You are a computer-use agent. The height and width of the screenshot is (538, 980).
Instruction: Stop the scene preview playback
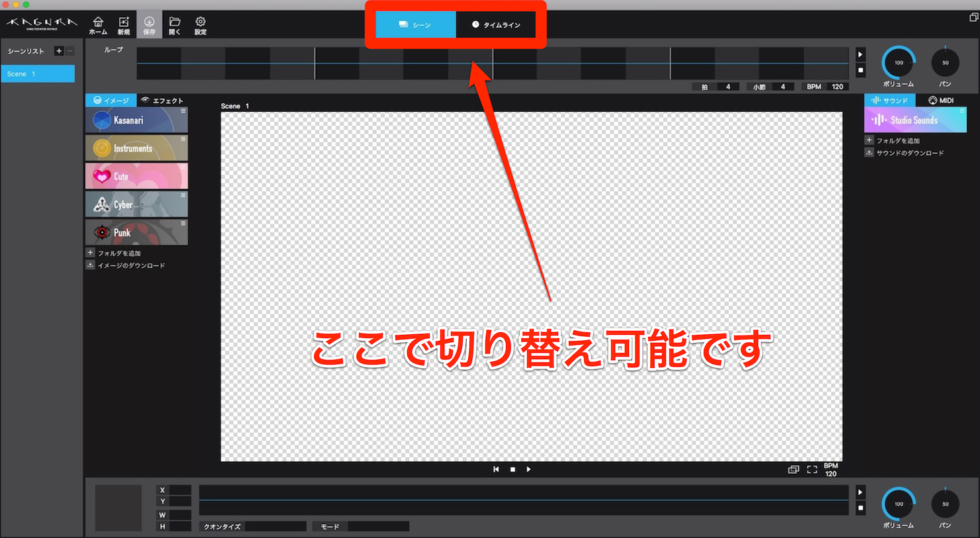[513, 469]
